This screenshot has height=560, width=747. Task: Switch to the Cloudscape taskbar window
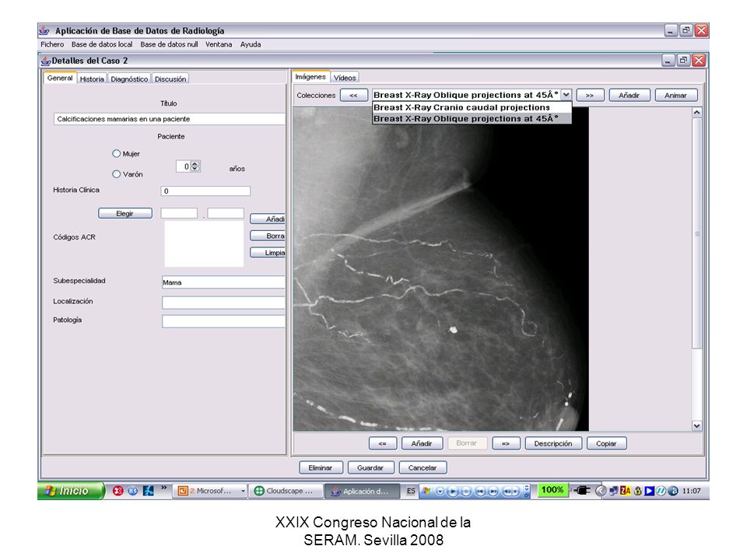(x=285, y=491)
